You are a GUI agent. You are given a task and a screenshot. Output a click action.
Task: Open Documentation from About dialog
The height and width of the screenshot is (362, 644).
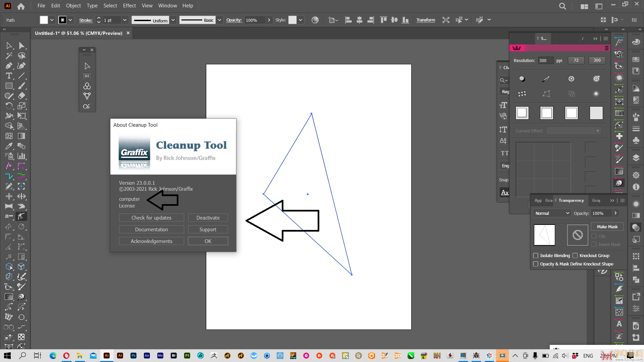pos(151,230)
